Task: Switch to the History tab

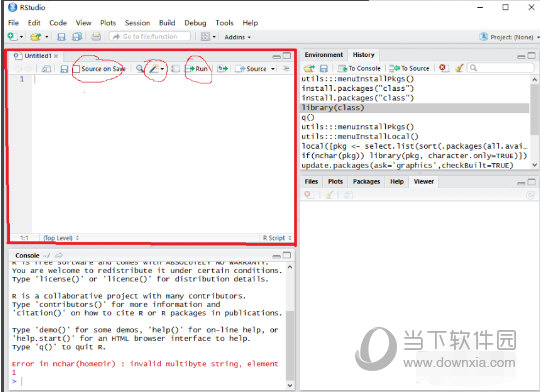Action: tap(363, 55)
